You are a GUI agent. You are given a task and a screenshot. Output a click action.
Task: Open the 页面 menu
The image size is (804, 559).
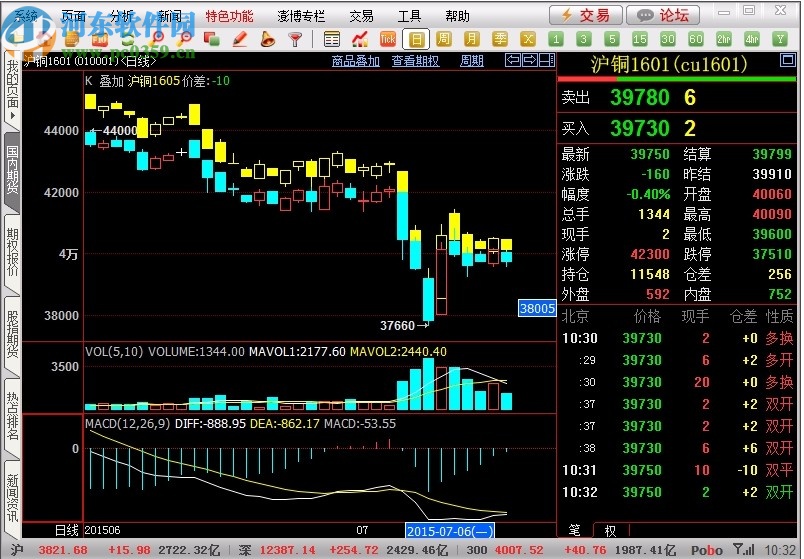tap(73, 16)
